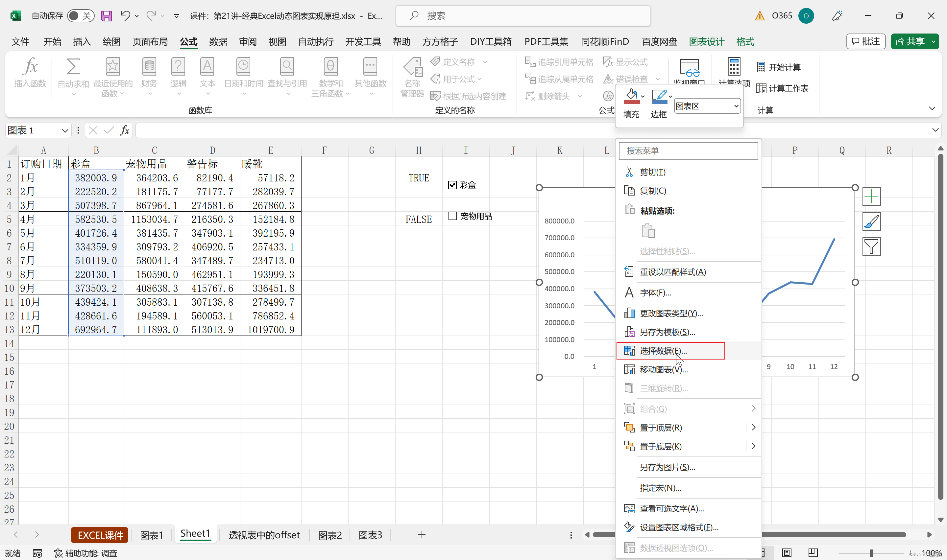Click the Watch Window glasses icon
This screenshot has height=560, width=947.
coord(689,68)
